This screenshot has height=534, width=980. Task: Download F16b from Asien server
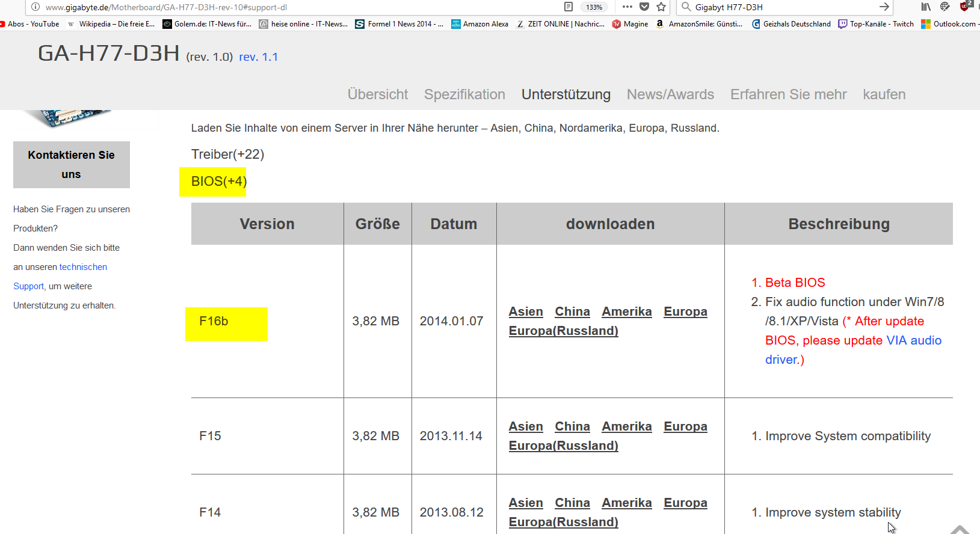click(x=526, y=311)
